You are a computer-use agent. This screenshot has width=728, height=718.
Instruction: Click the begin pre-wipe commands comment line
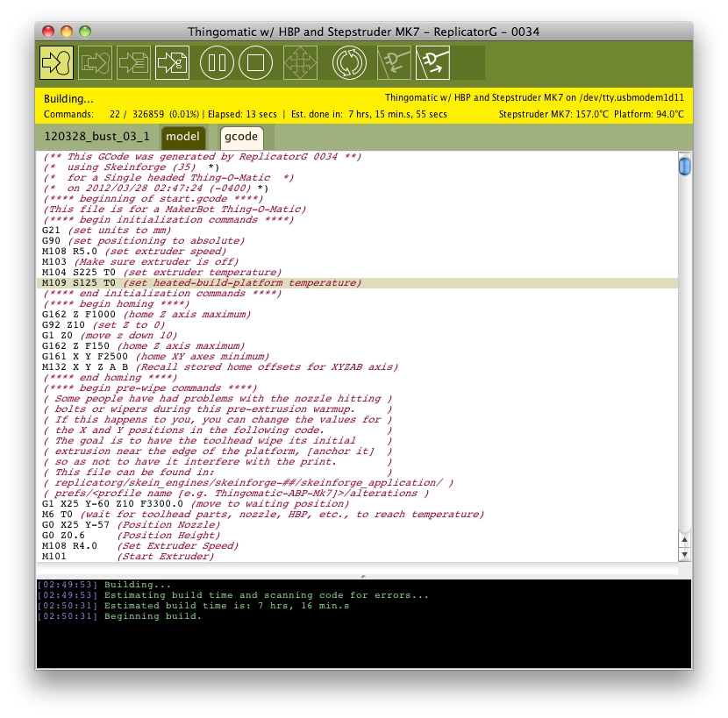click(x=149, y=388)
